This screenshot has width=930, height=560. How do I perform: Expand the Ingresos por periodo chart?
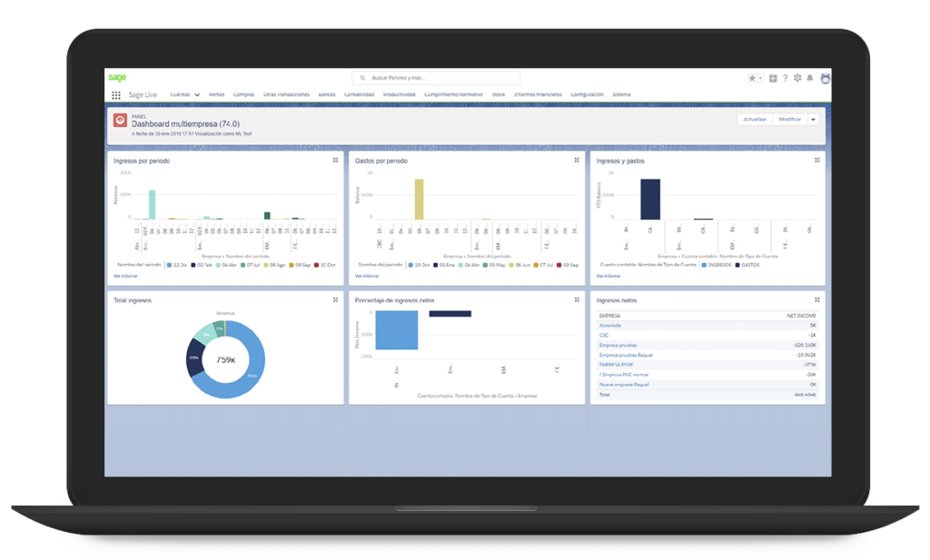point(335,160)
